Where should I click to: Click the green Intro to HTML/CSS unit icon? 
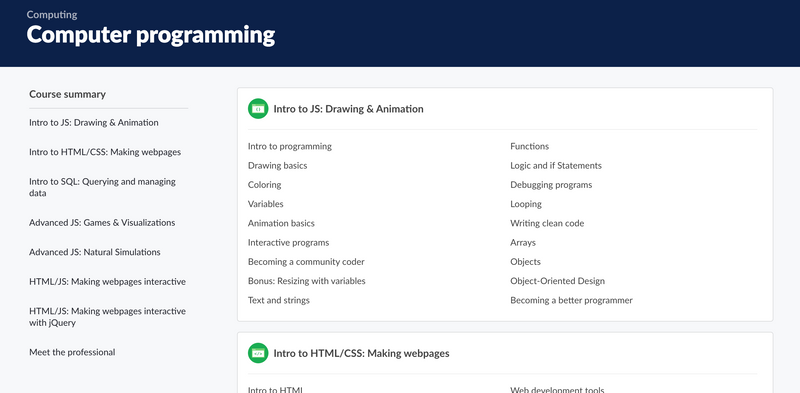258,353
